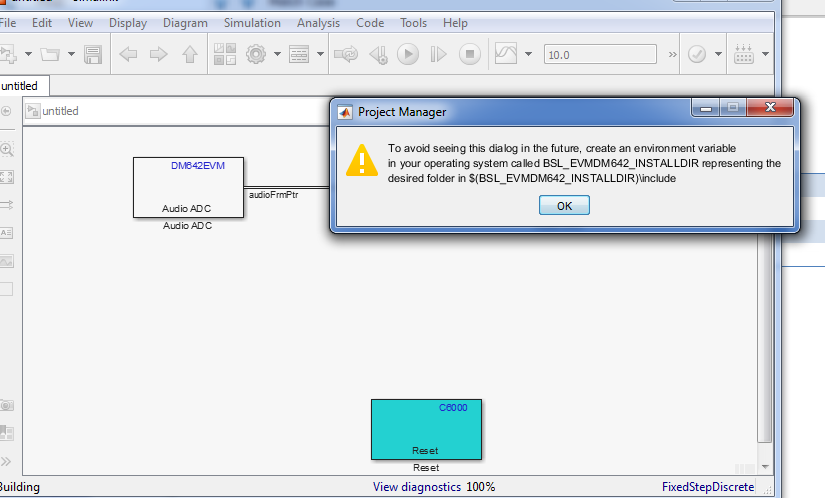The image size is (825, 498).
Task: Click the Forward arrow icon
Action: [158, 54]
